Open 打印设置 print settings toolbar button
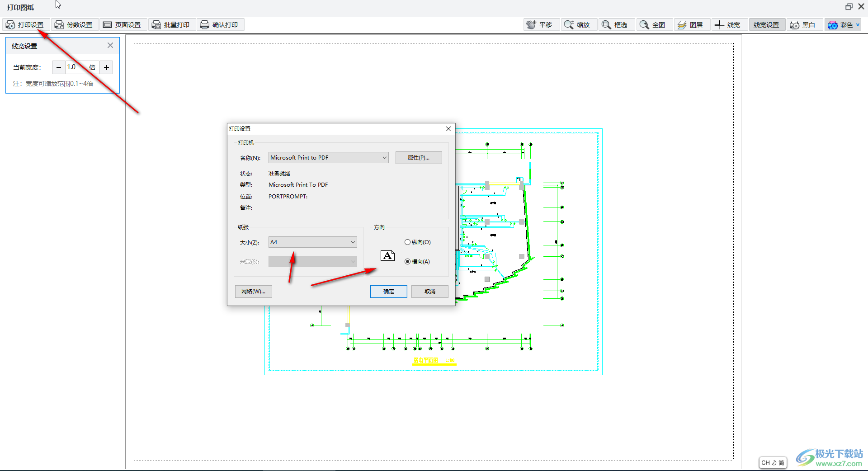 pos(26,25)
